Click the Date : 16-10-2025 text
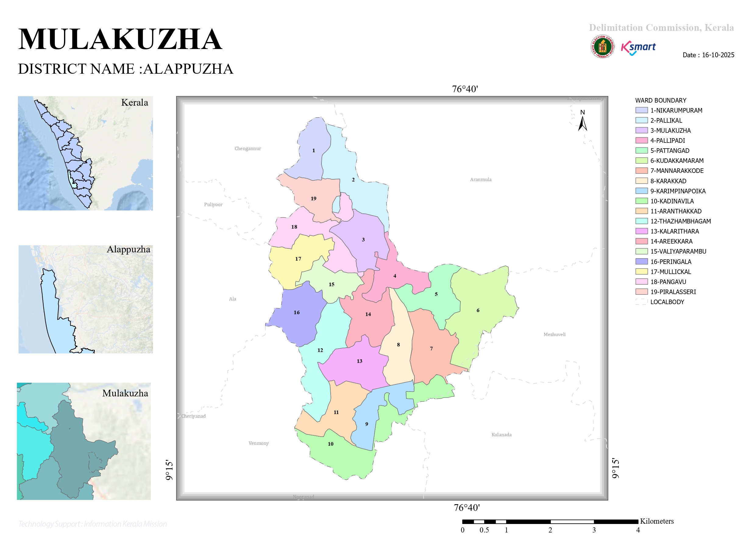 708,55
